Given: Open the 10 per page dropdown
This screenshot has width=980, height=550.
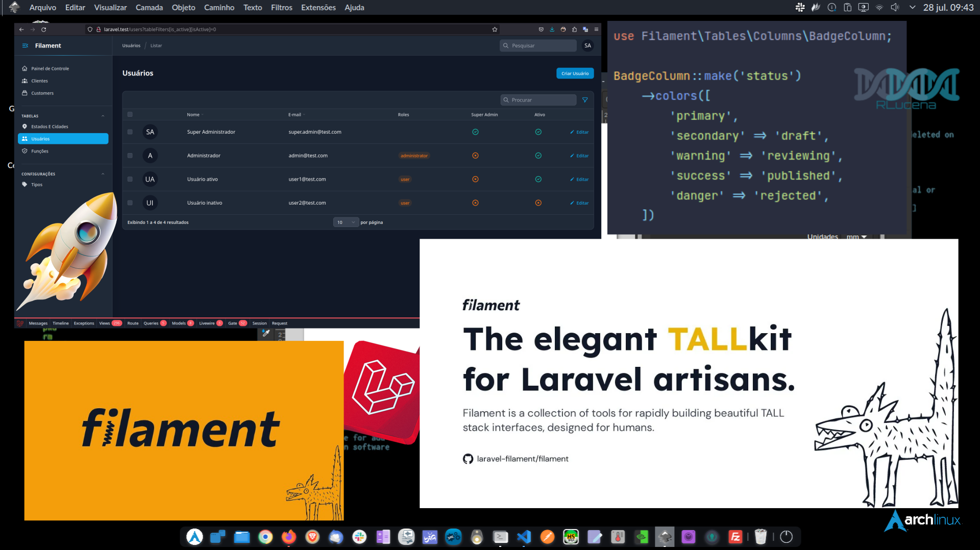Looking at the screenshot, I should (346, 222).
